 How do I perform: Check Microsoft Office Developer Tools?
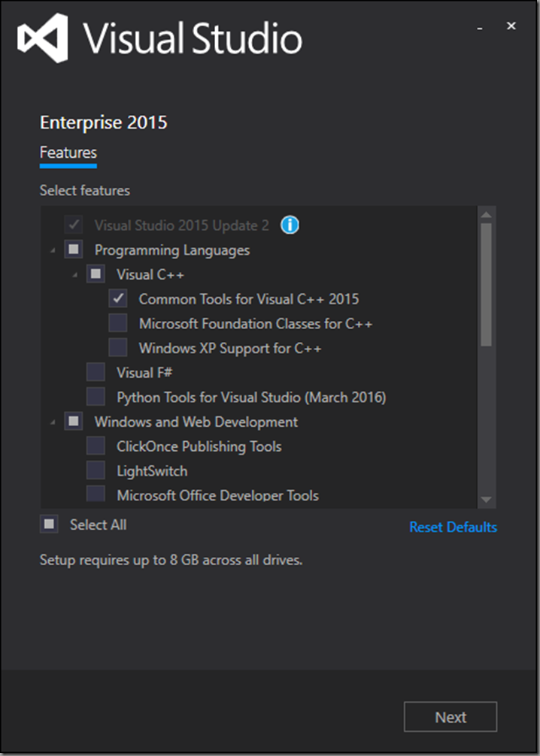[96, 494]
